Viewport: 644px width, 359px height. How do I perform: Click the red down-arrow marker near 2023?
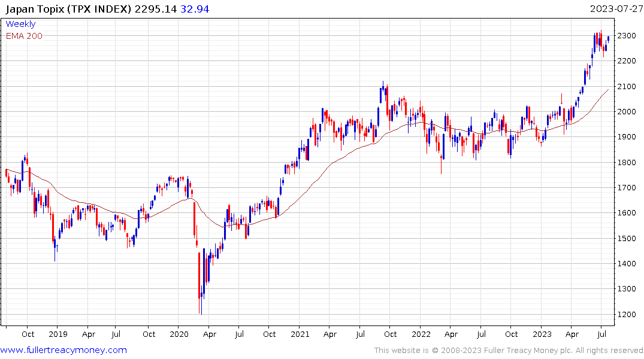(562, 99)
